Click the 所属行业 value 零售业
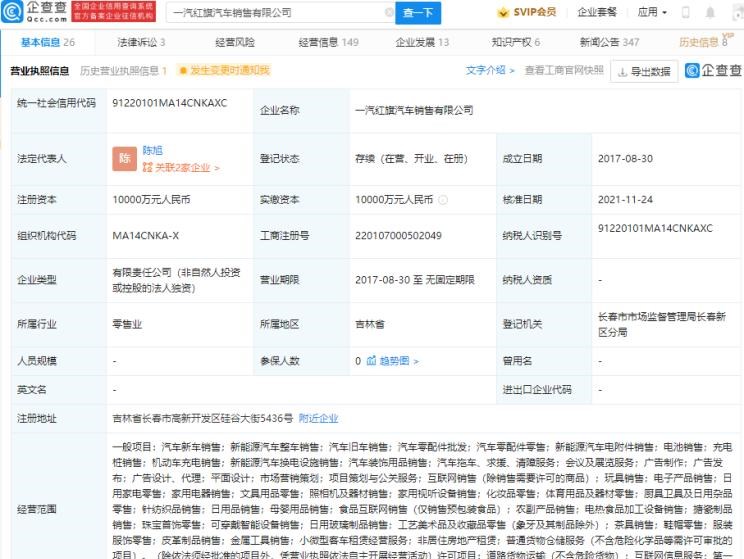The width and height of the screenshot is (744, 559). [127, 324]
